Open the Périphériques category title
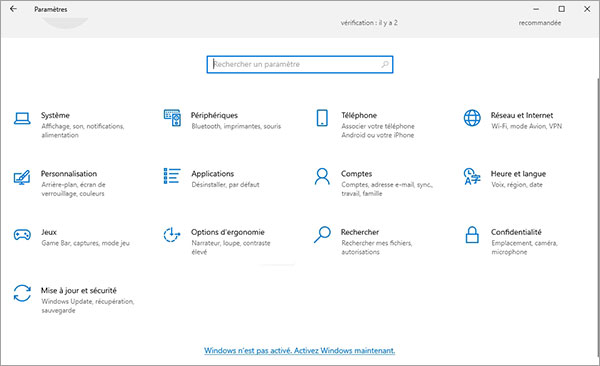 pyautogui.click(x=214, y=115)
